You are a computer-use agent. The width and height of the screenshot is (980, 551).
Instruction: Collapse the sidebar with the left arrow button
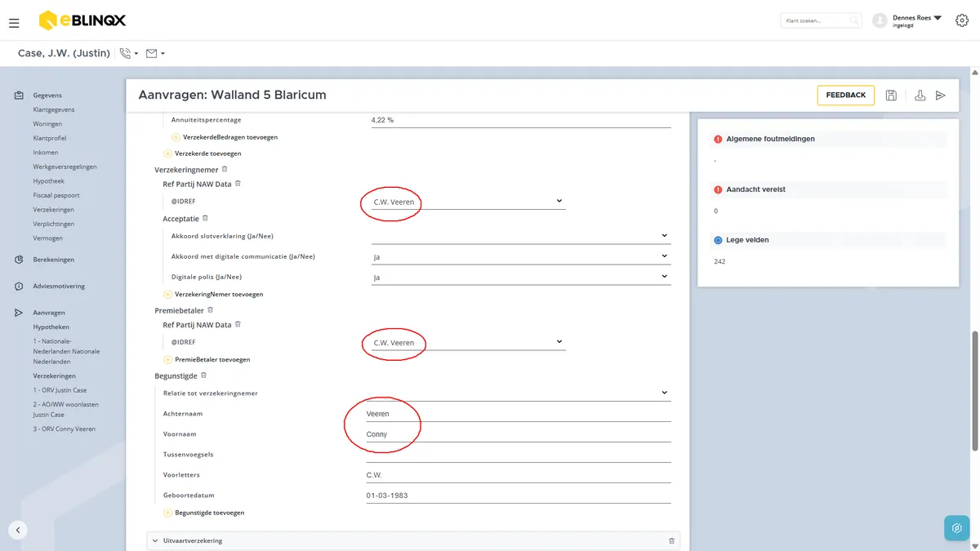point(18,529)
